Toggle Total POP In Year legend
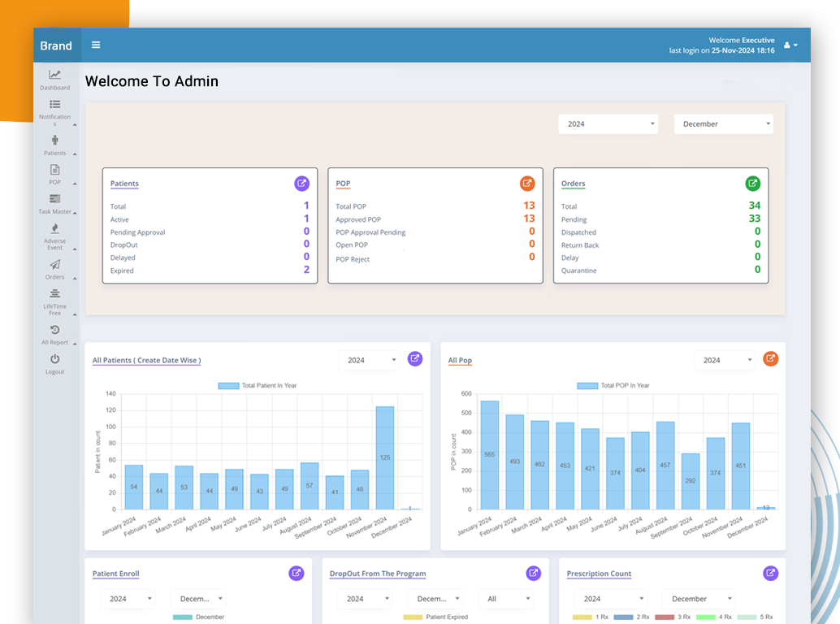 [x=613, y=386]
